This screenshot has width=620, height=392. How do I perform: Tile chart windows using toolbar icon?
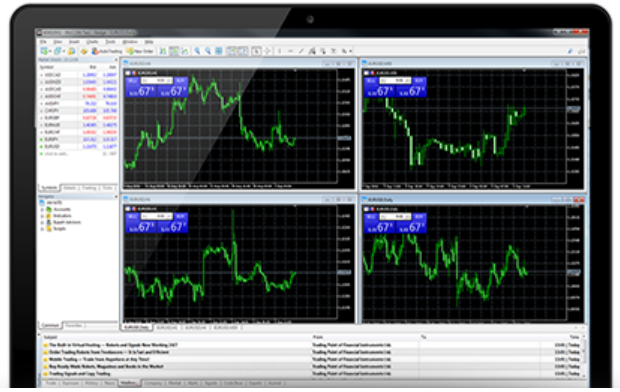[219, 51]
